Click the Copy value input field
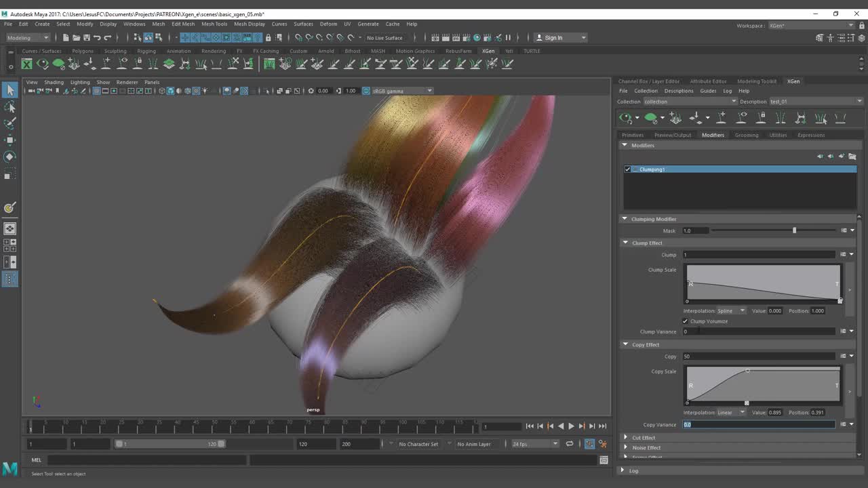 pyautogui.click(x=758, y=357)
